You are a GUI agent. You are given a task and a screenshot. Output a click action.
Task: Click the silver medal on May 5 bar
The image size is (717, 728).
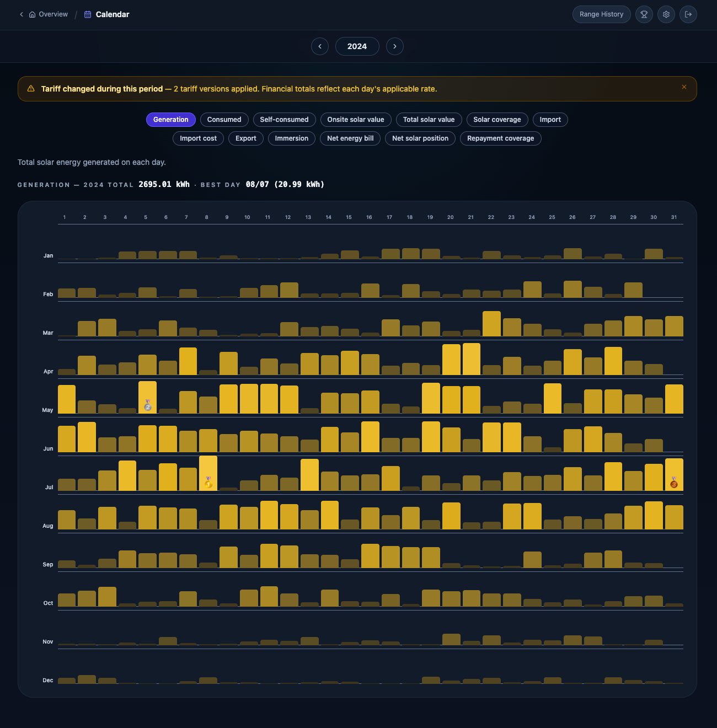point(148,405)
